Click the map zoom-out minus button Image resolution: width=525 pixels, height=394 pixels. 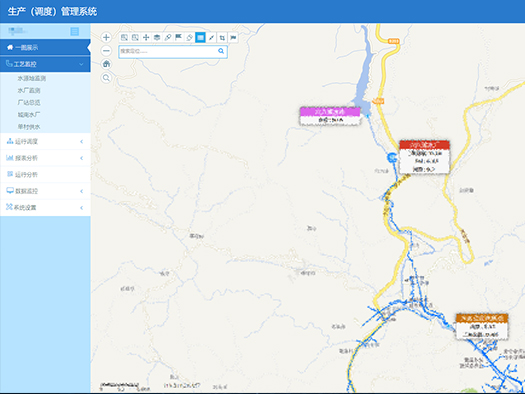pos(106,51)
